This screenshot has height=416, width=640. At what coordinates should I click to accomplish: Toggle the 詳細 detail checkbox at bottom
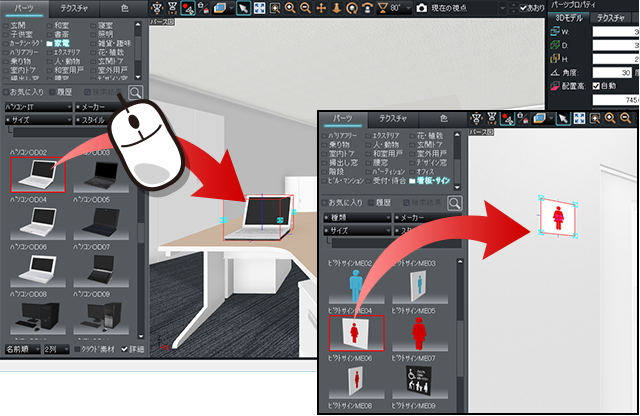point(124,351)
